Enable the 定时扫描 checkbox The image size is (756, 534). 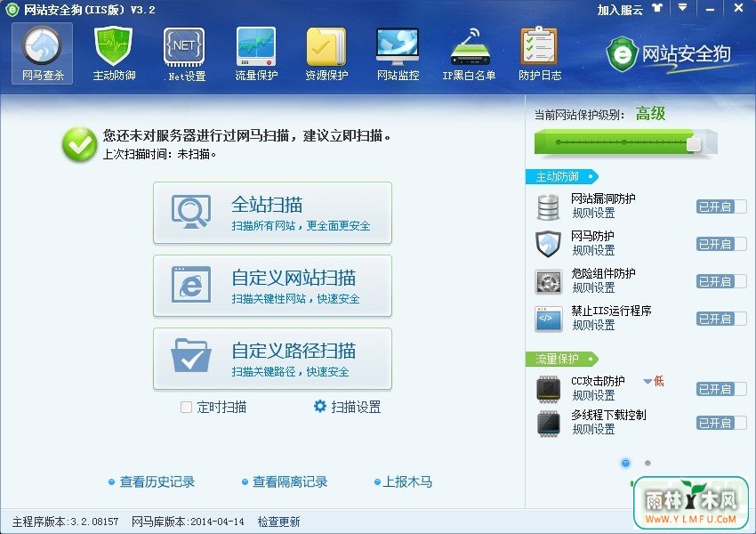pyautogui.click(x=186, y=407)
